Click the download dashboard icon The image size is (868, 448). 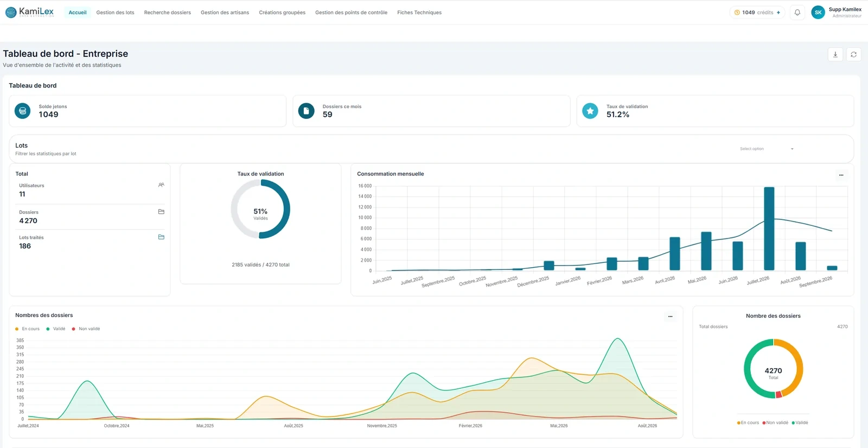click(x=835, y=54)
